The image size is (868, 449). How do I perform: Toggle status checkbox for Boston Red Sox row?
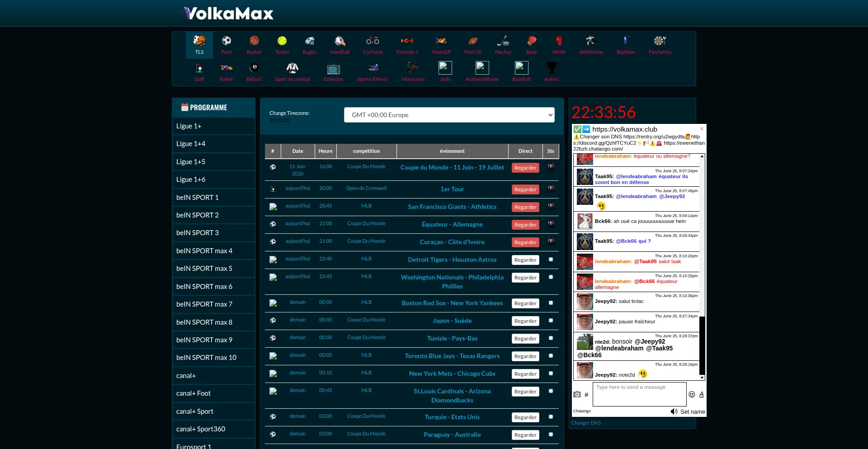click(551, 303)
